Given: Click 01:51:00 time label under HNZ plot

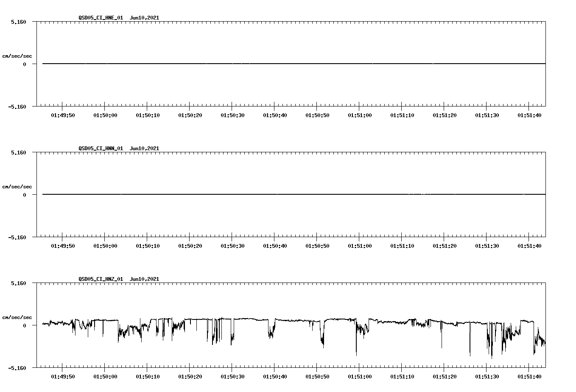Looking at the screenshot, I should pos(360,376).
